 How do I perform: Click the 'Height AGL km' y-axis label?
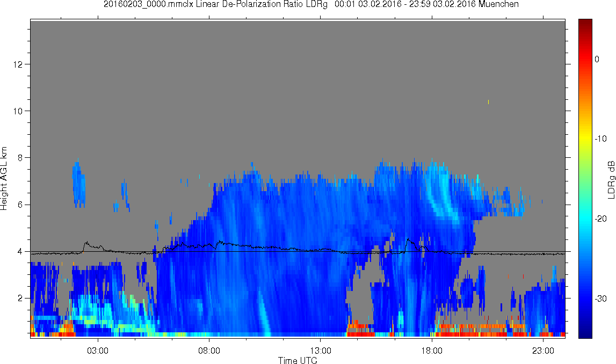coord(4,179)
